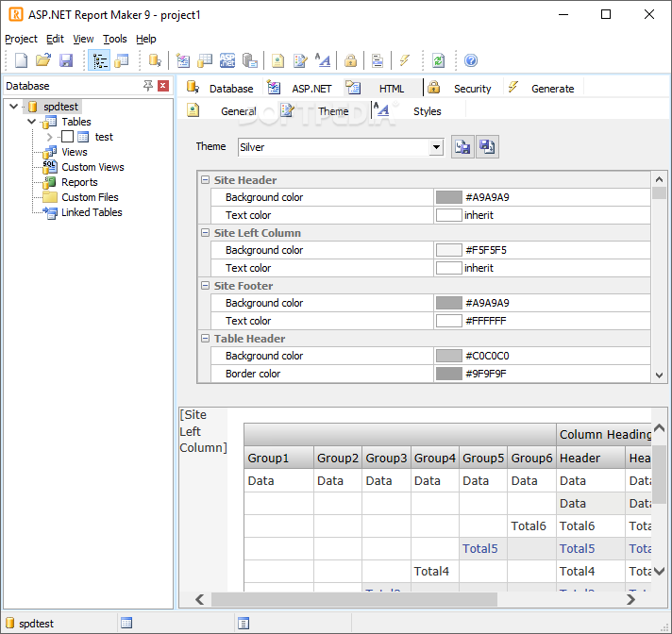This screenshot has width=672, height=634.
Task: Collapse the Site Footer property group
Action: click(206, 285)
